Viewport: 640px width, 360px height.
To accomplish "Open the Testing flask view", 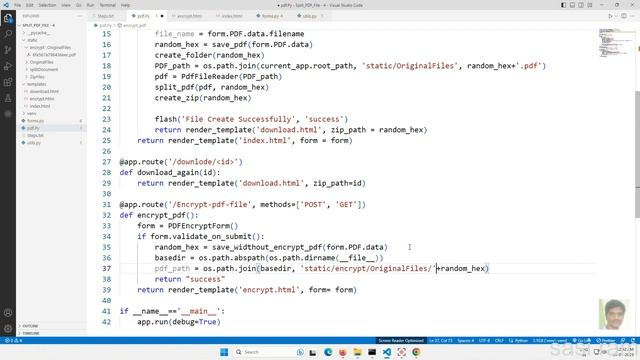I will (8, 98).
